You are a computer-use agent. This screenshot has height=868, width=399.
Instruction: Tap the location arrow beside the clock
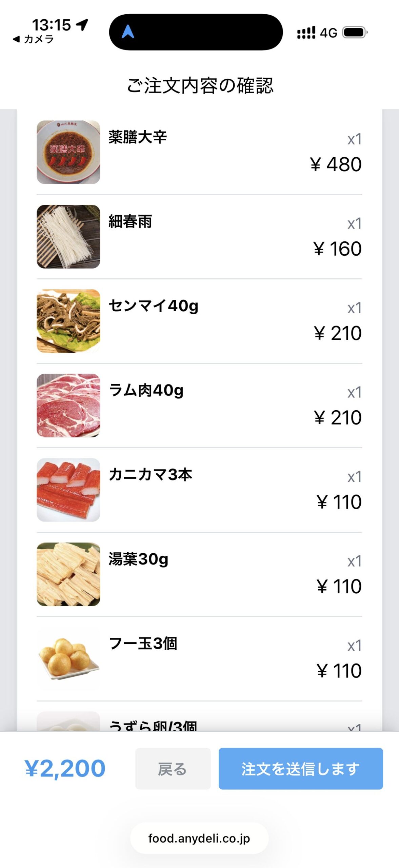tap(82, 24)
